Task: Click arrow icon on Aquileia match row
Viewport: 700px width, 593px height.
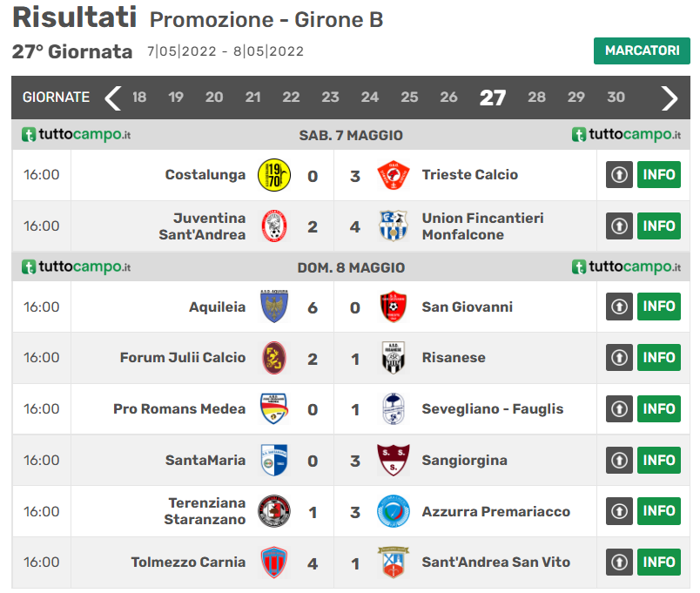Action: [619, 307]
